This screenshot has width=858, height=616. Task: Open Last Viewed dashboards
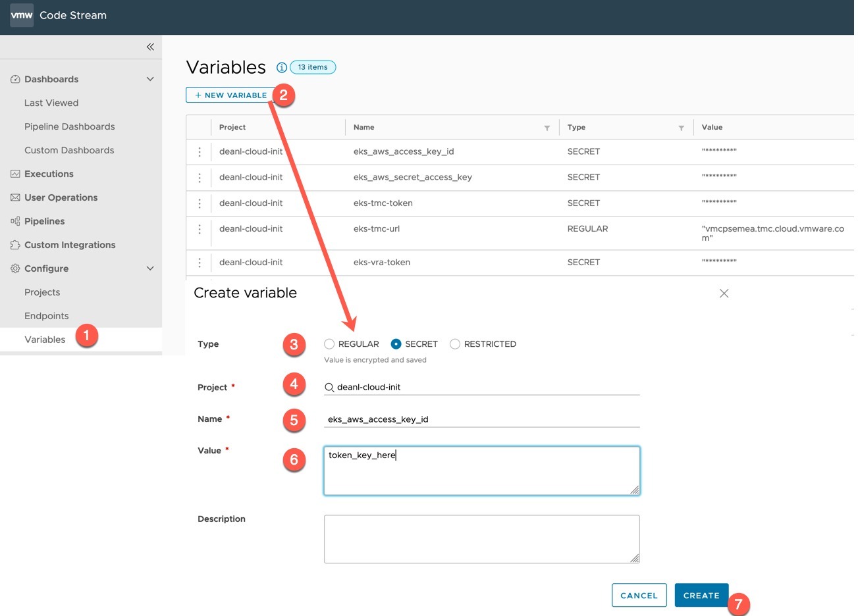point(51,103)
